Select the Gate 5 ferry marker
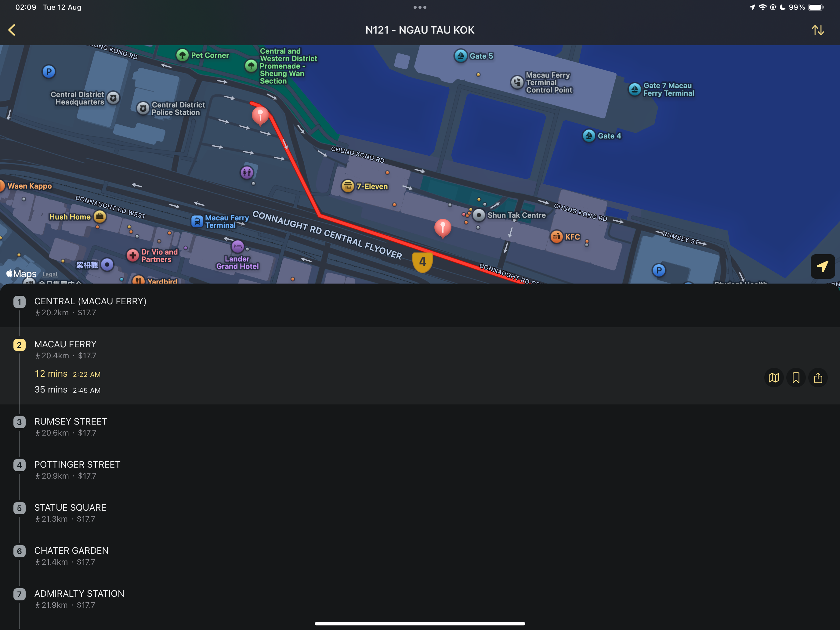The width and height of the screenshot is (840, 630). pos(460,56)
